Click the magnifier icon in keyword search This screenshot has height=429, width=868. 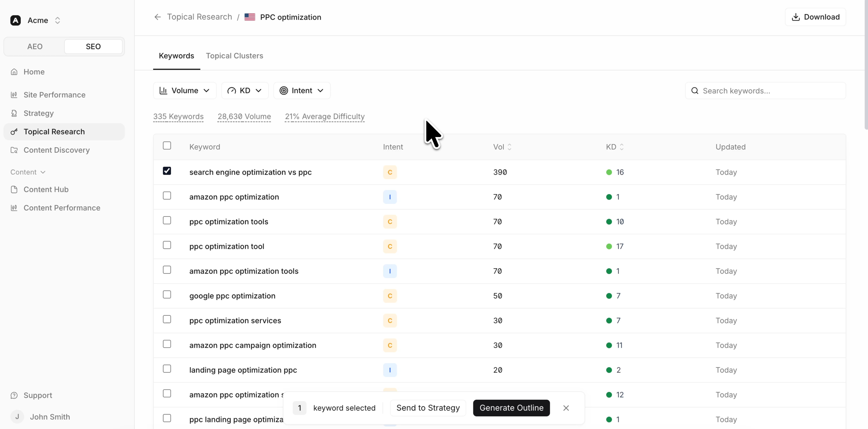tap(695, 91)
